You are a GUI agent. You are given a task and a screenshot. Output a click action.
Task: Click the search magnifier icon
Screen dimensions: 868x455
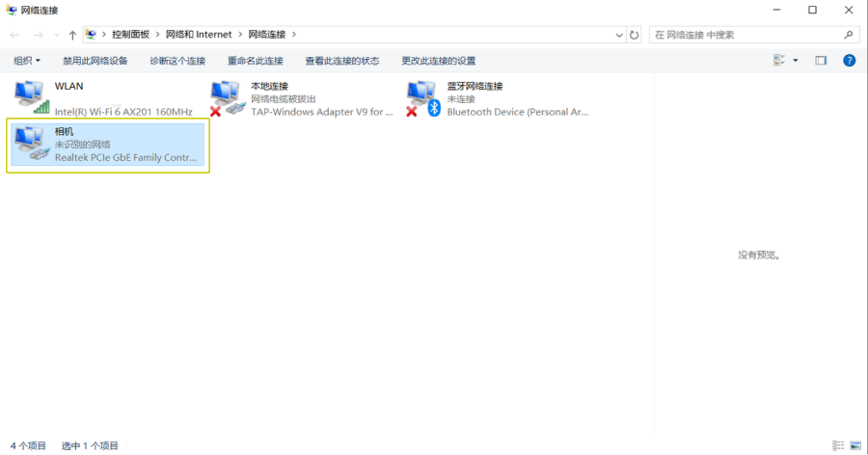click(x=849, y=35)
